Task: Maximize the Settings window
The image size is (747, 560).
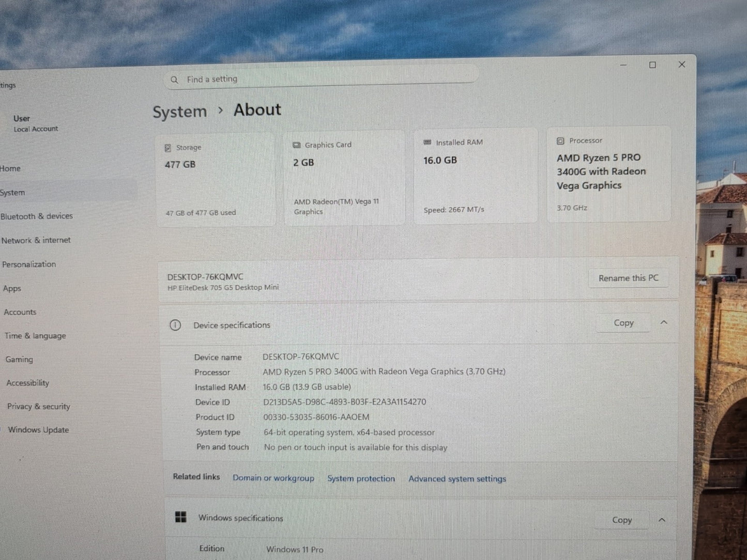Action: 652,65
